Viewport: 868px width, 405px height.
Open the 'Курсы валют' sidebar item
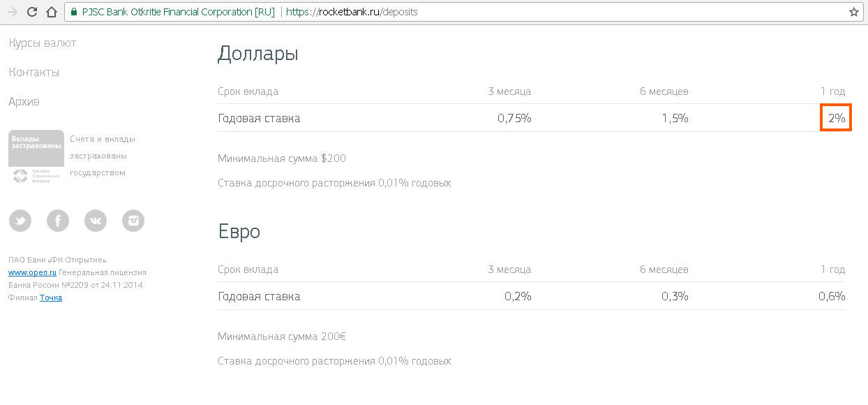click(43, 43)
